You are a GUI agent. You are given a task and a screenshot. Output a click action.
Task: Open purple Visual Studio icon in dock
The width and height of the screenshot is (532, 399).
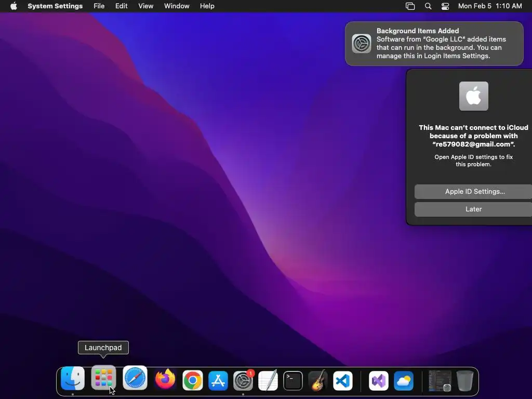pyautogui.click(x=379, y=381)
